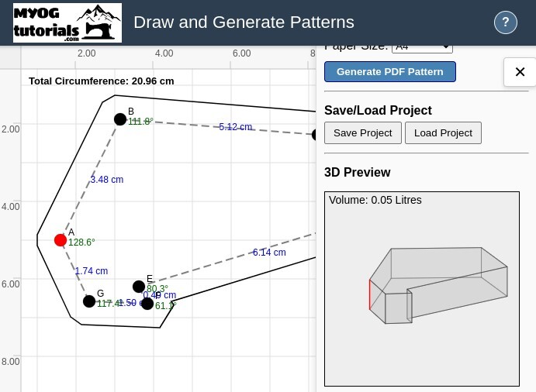536x392 pixels.
Task: Click the 128.6° angle label near point A
Action: pos(81,242)
